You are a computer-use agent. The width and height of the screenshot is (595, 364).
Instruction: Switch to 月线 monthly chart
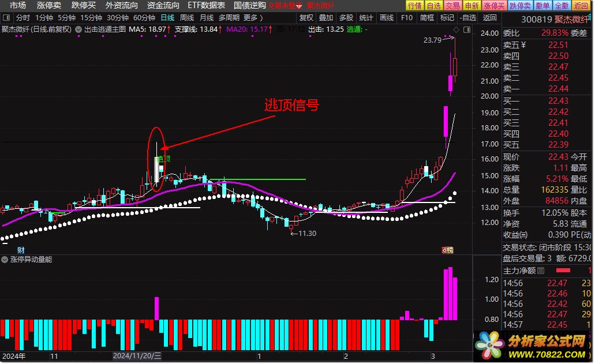(x=207, y=18)
